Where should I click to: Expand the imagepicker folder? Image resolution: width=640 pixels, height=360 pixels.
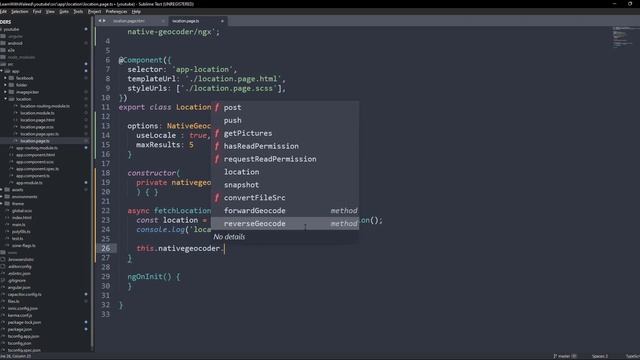coord(5,92)
